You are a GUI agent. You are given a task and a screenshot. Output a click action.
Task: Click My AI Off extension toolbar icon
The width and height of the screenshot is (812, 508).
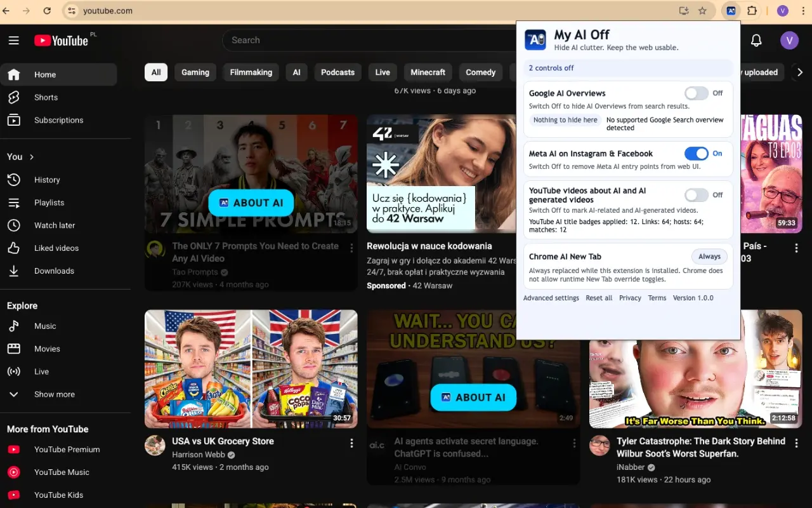coord(731,11)
